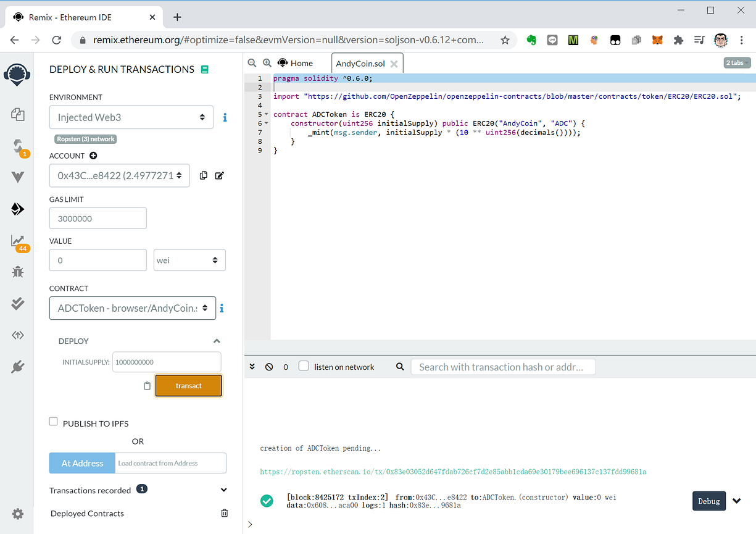756x534 pixels.
Task: Enable listen on network checkbox
Action: coord(304,366)
